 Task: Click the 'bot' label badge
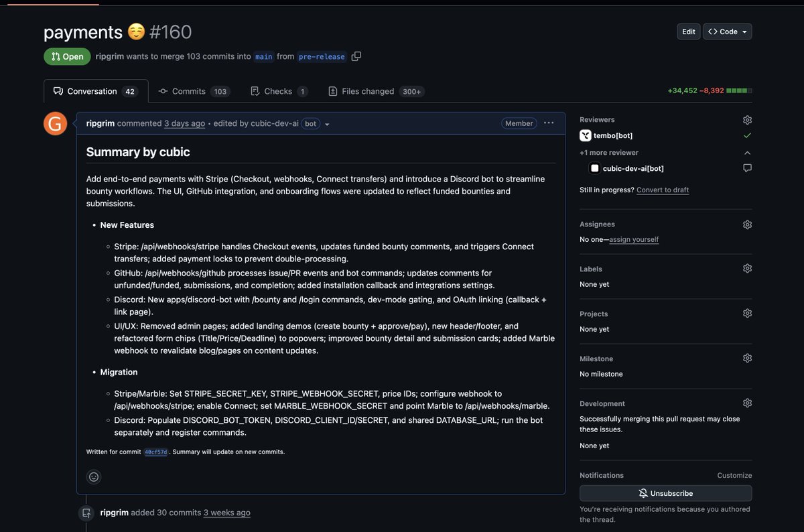coord(310,124)
